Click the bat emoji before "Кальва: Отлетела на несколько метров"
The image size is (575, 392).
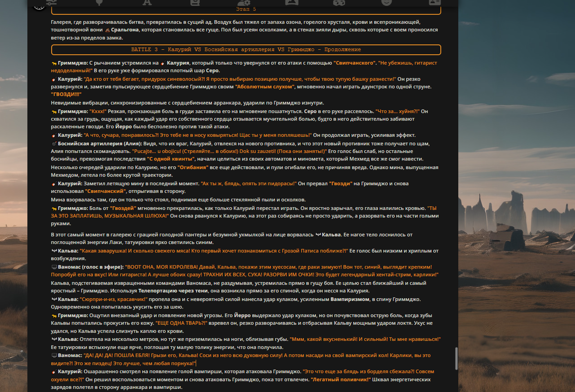coord(54,339)
